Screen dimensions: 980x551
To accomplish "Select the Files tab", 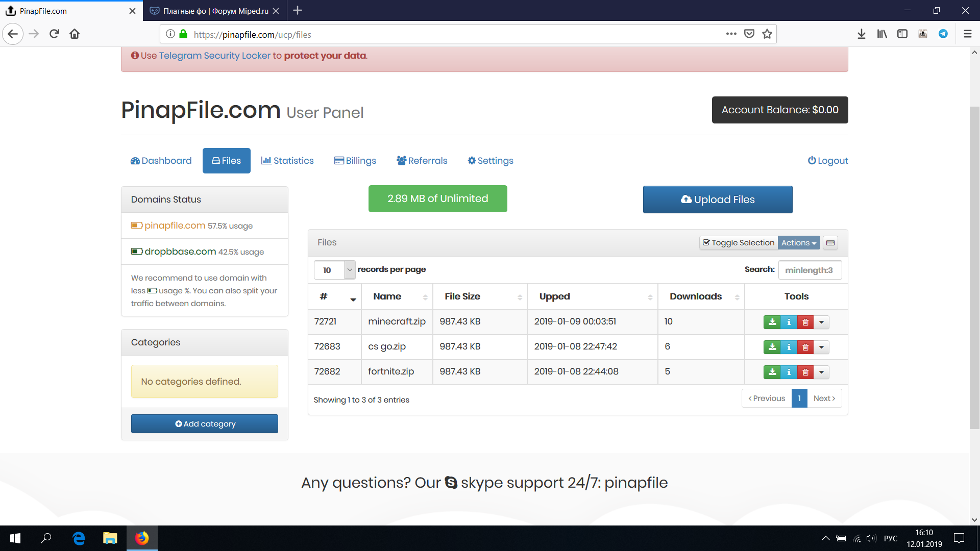I will tap(227, 161).
